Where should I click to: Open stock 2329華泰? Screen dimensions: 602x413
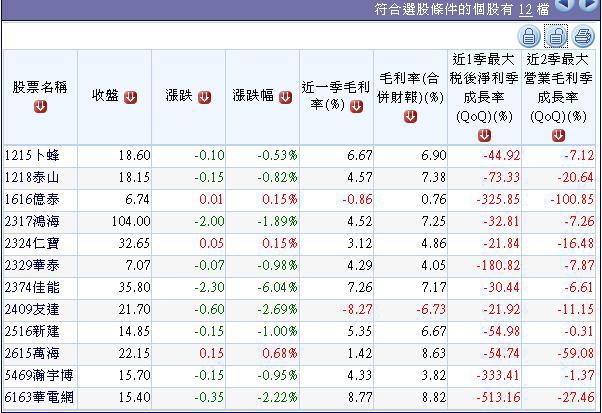32,265
